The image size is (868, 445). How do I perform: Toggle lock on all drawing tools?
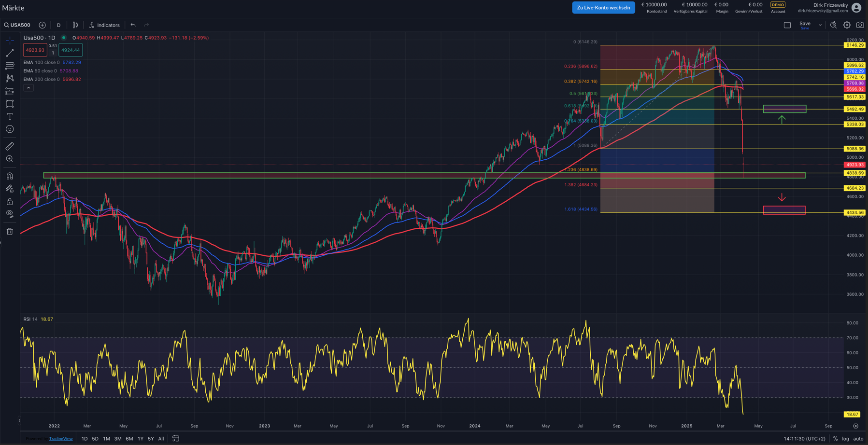(10, 201)
